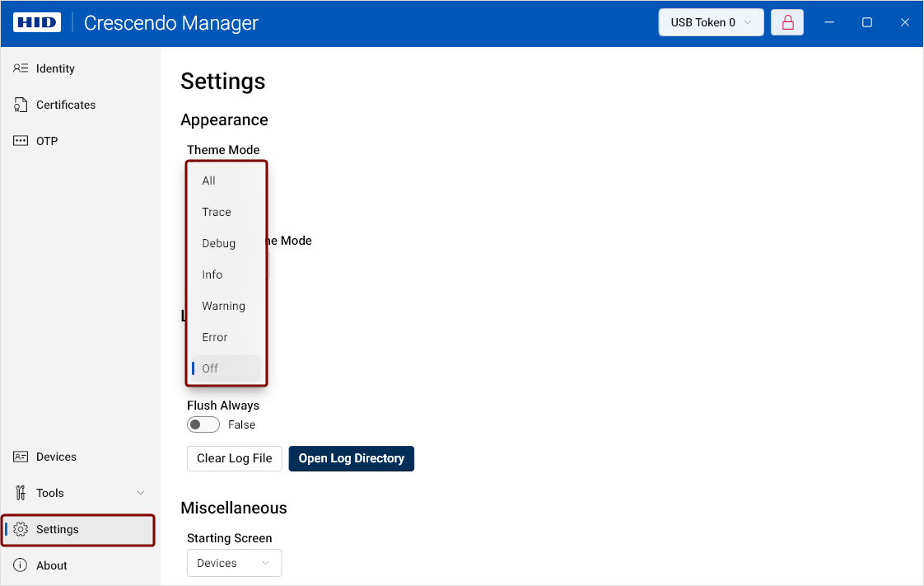
Task: Click the Certificates icon in sidebar
Action: tap(21, 105)
